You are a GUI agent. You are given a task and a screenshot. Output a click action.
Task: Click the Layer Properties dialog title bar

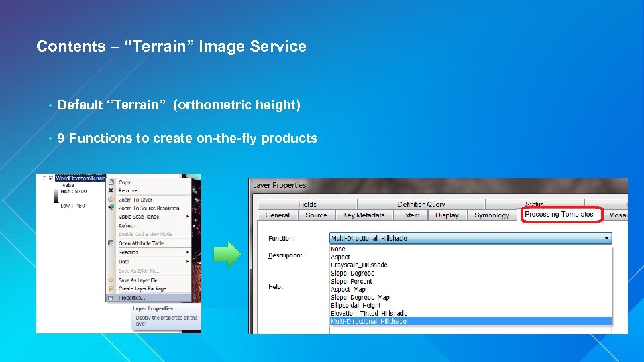point(438,185)
